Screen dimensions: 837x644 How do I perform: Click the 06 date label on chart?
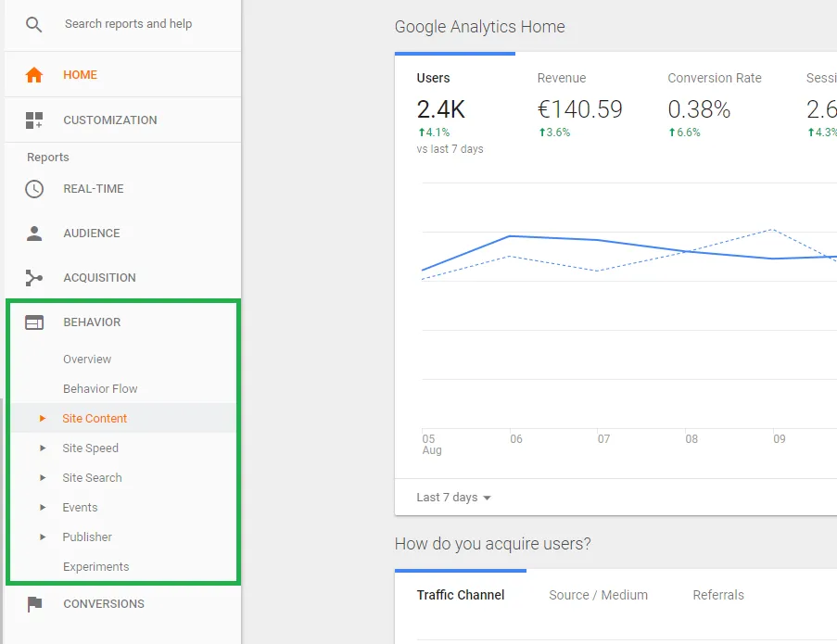pyautogui.click(x=516, y=439)
